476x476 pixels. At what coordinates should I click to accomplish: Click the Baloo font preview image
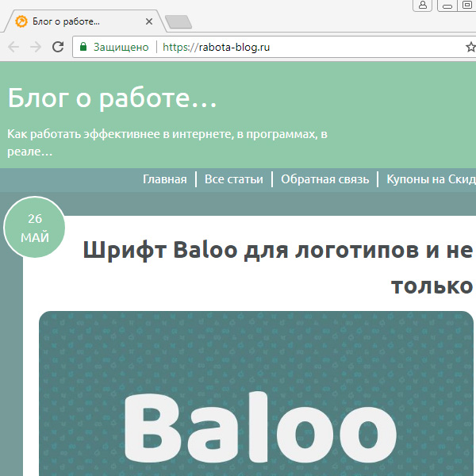(x=256, y=393)
